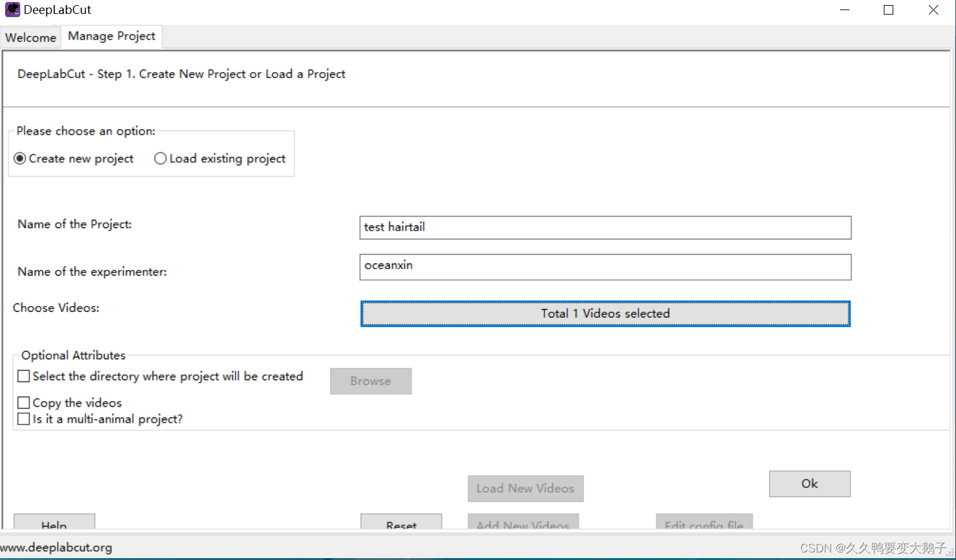Check Is it a multi-animal project
Screen dimensions: 956x560
coord(23,419)
